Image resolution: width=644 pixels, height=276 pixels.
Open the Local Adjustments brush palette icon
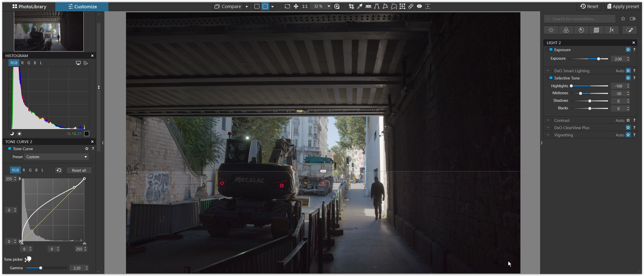tap(629, 30)
